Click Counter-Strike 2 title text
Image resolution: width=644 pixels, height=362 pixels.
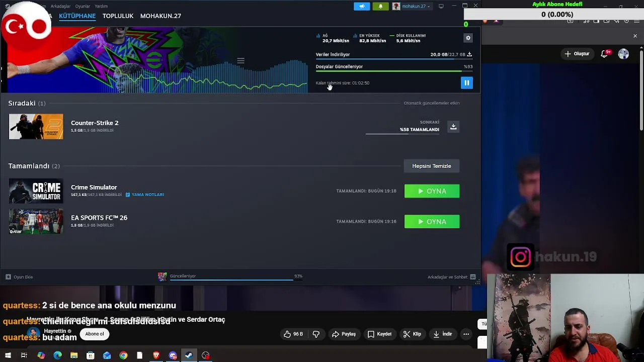click(95, 123)
